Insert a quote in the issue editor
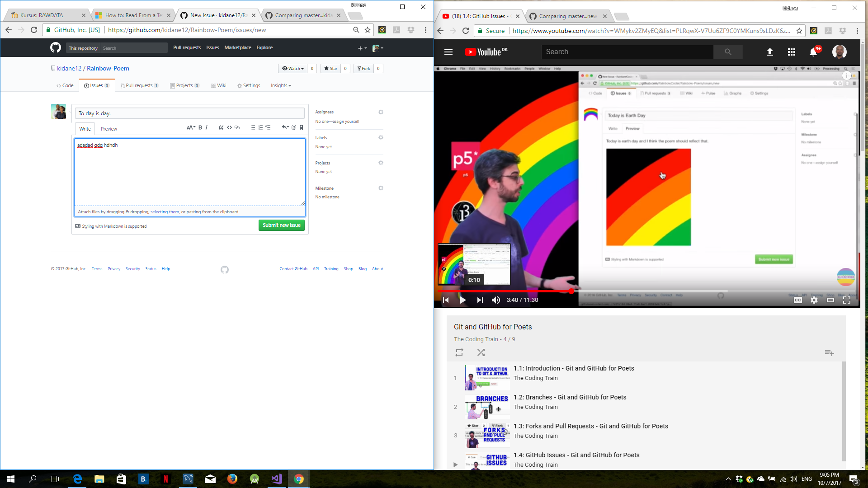Viewport: 868px width, 488px height. [221, 128]
